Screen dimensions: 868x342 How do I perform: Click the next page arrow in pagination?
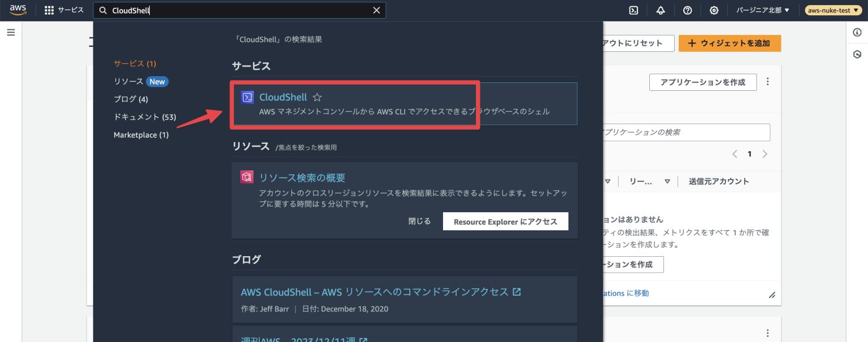(765, 154)
